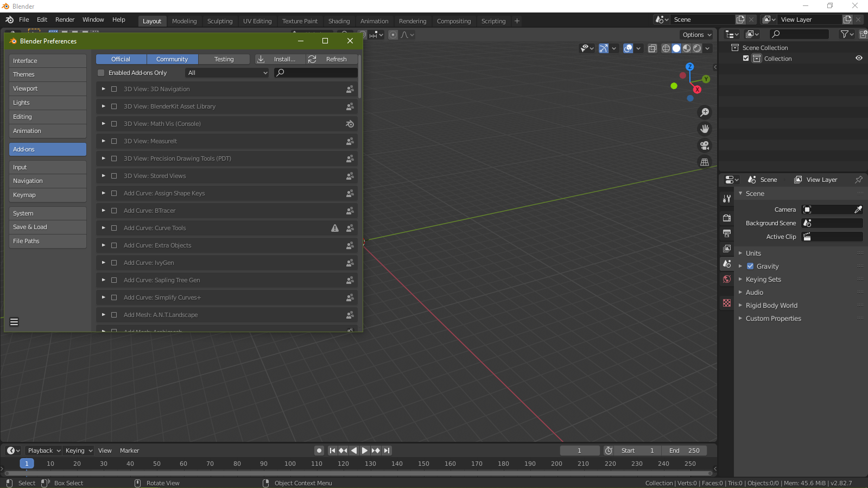
Task: Click the current frame number field
Action: pos(579,451)
